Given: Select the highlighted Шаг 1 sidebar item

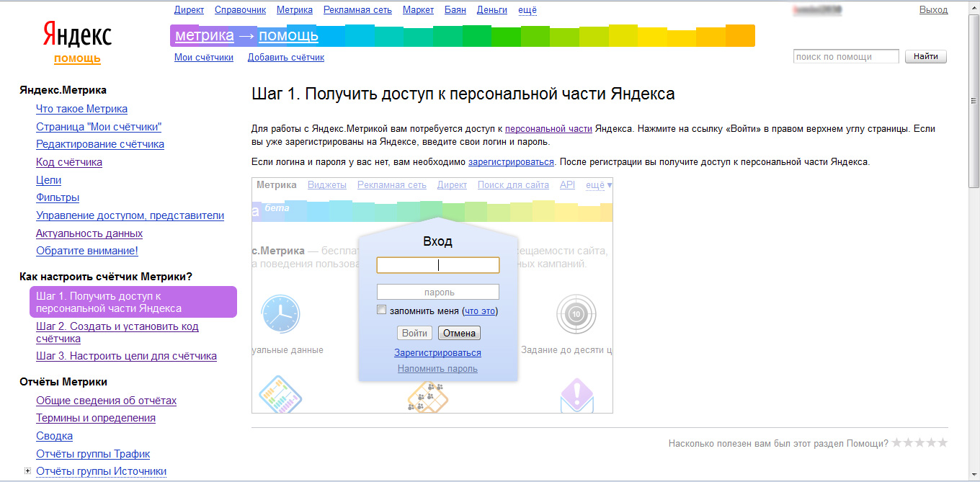Looking at the screenshot, I should tap(133, 302).
